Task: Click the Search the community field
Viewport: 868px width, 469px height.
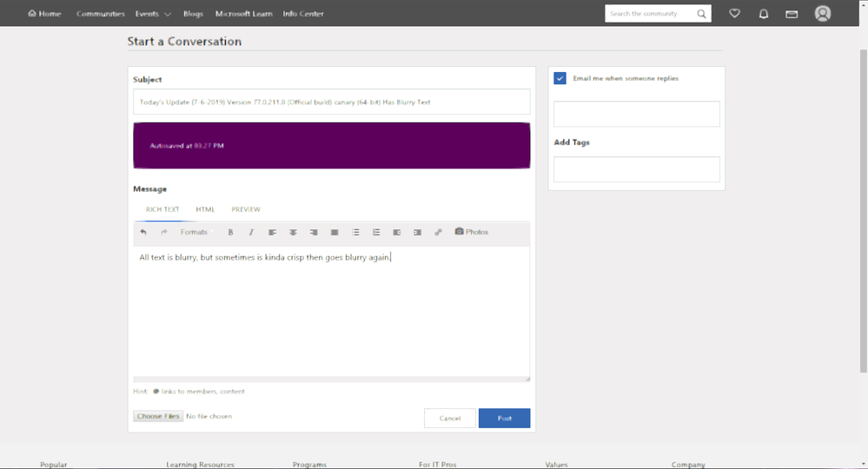Action: point(650,14)
